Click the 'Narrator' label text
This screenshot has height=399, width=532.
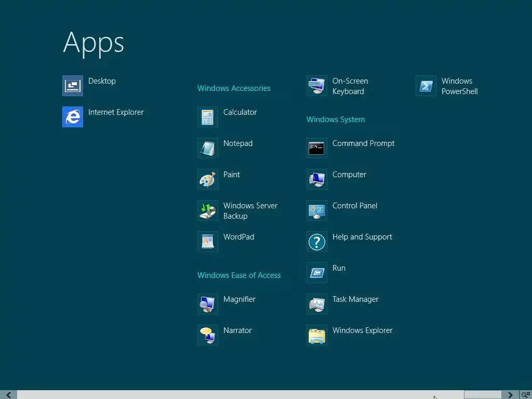237,330
